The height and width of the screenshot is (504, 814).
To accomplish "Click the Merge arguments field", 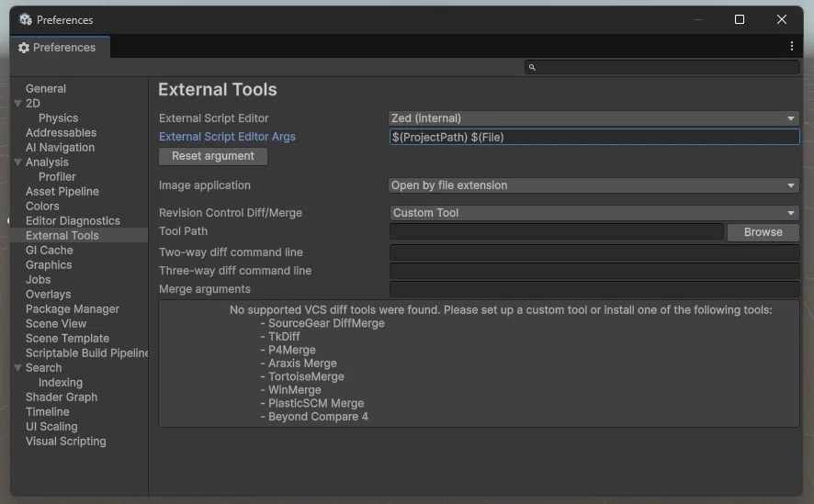I will pos(594,289).
